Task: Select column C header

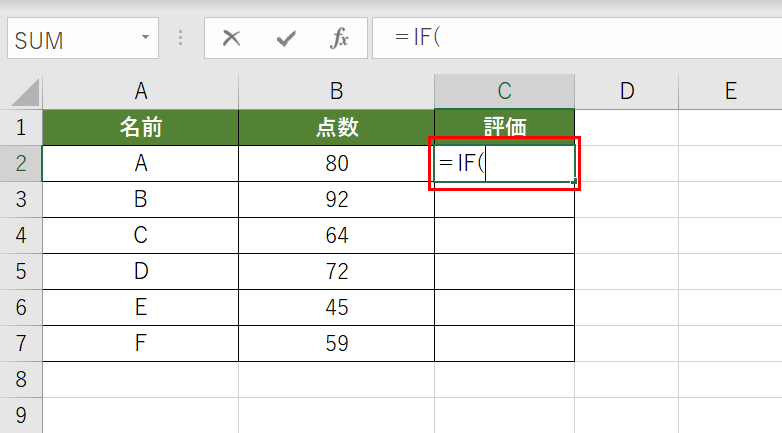Action: [x=505, y=92]
